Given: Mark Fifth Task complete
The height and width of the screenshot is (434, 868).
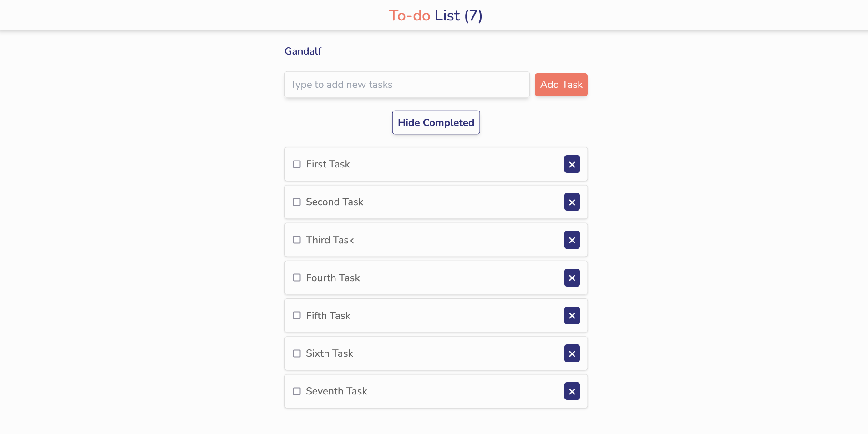Looking at the screenshot, I should pos(297,315).
